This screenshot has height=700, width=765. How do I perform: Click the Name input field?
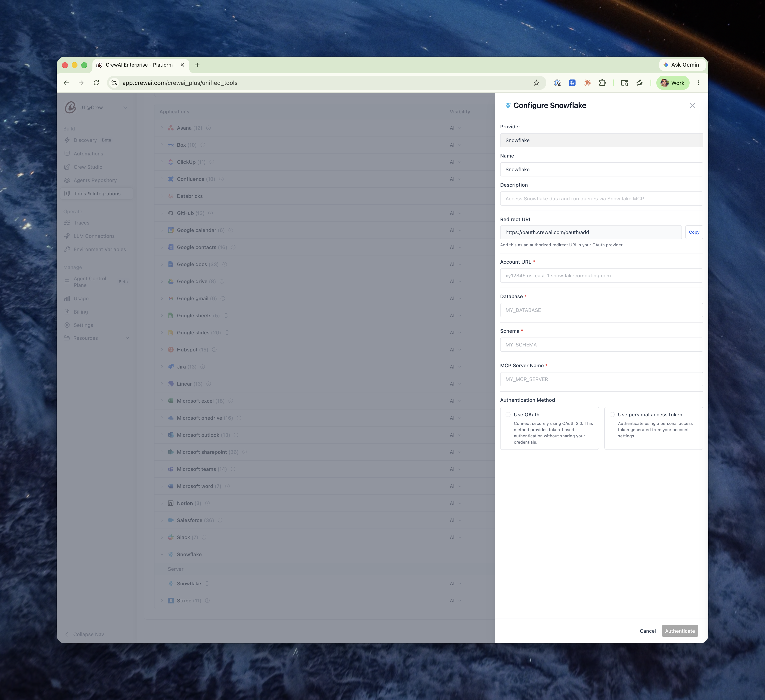[x=602, y=169]
